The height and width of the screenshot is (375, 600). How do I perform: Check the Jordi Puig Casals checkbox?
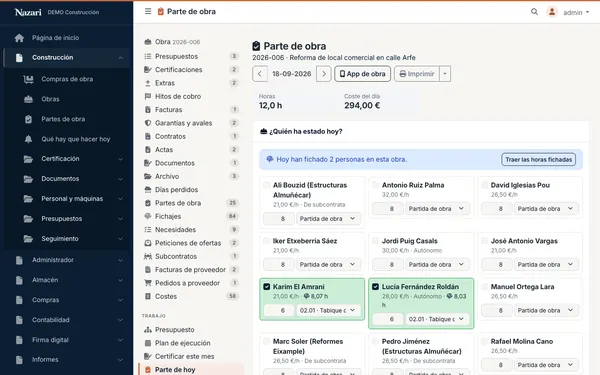click(x=375, y=241)
